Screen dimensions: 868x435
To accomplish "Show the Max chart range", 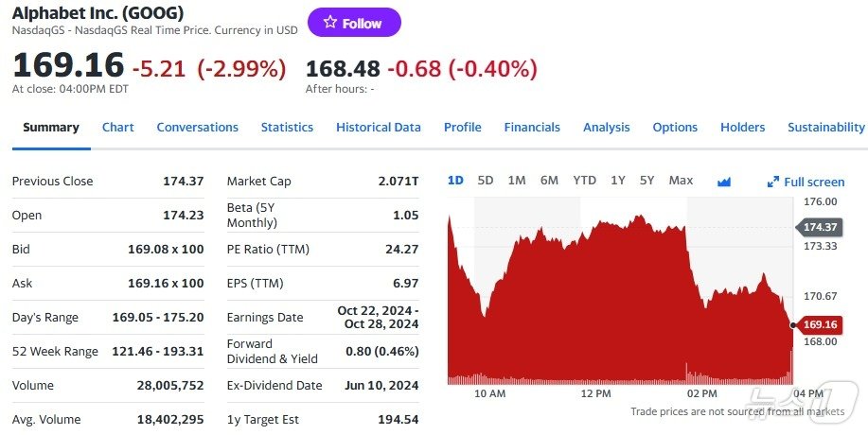I will coord(681,181).
